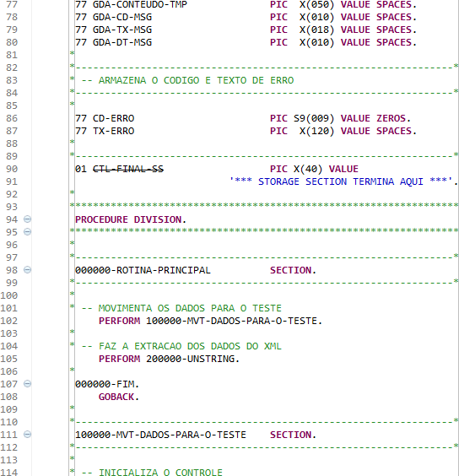Image resolution: width=459 pixels, height=476 pixels.
Task: Click the 000000-ROTINA-PRINCIPAL section name
Action: coord(143,270)
